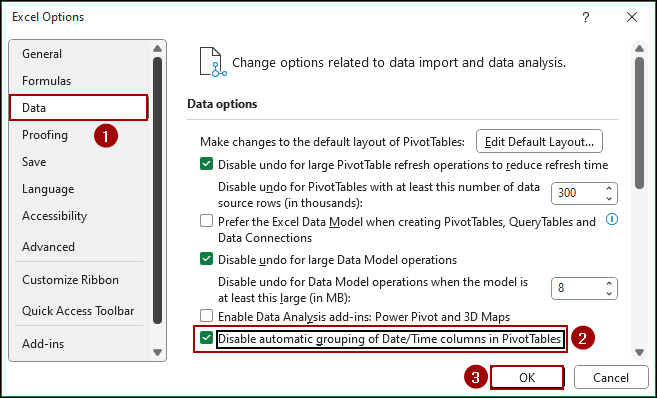
Task: Select Quick Access Toolbar category
Action: [x=78, y=310]
